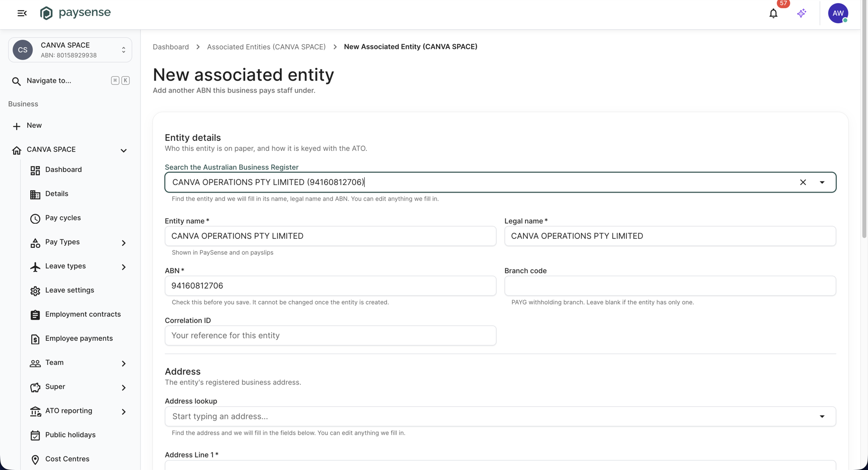868x470 pixels.
Task: Expand the Leave types submenu
Action: pyautogui.click(x=124, y=267)
